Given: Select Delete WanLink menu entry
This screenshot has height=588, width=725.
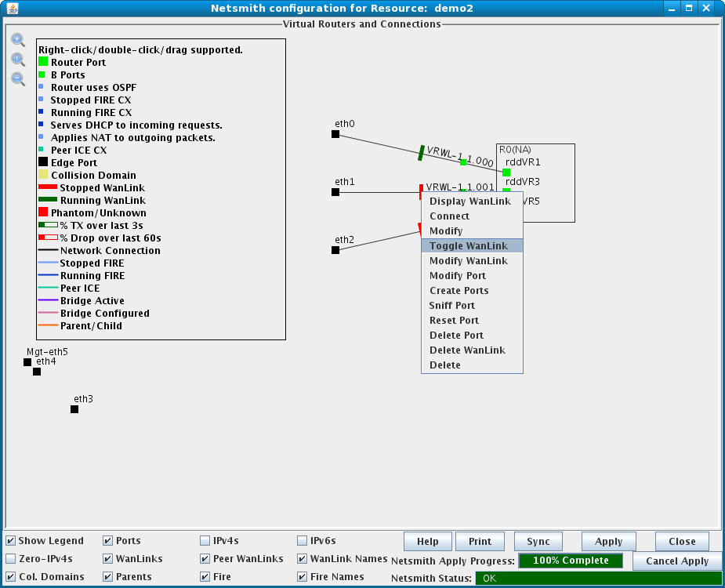Looking at the screenshot, I should 472,350.
